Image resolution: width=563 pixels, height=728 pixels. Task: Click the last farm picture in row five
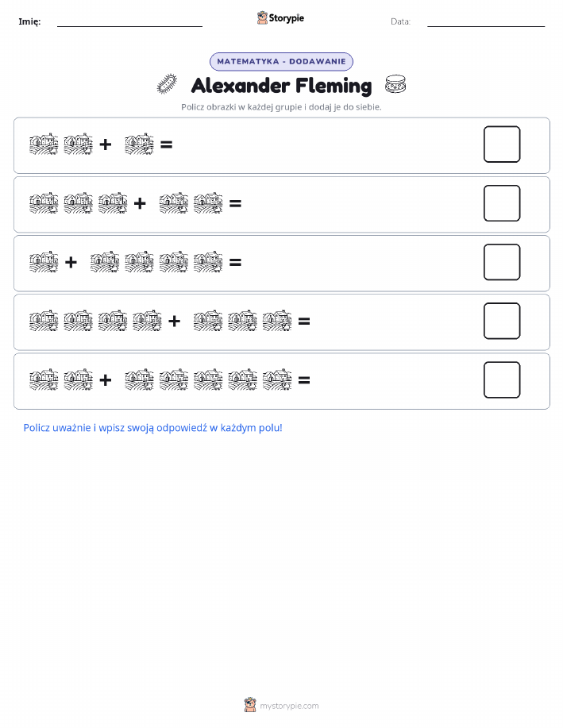point(277,379)
